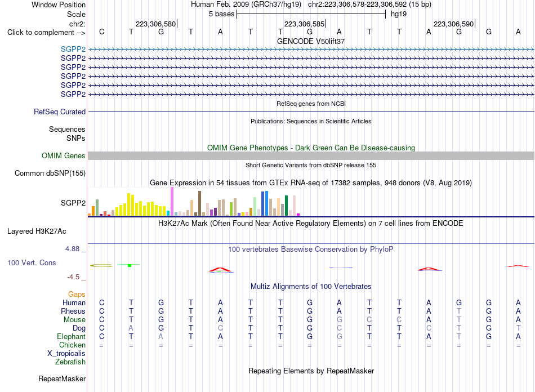
Task: Select the Zebrafish alignment row label
Action: pos(70,362)
